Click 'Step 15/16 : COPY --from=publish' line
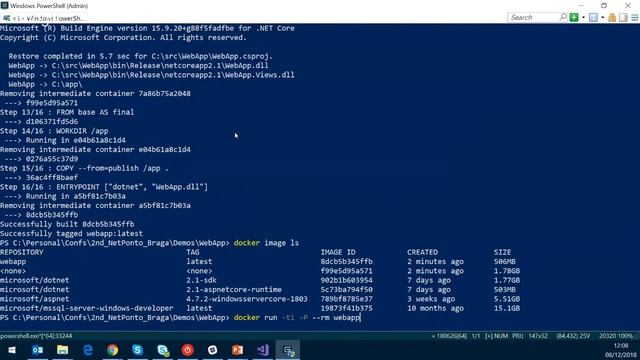 pos(84,168)
